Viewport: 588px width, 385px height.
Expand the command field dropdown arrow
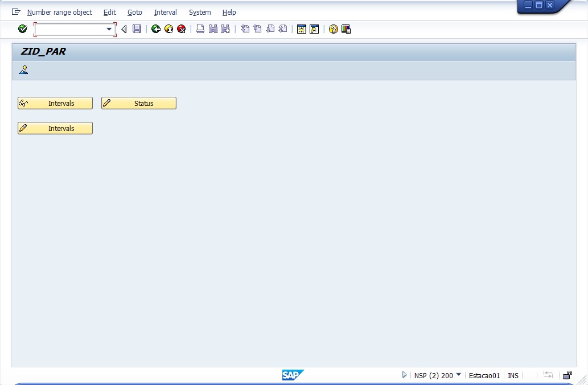click(109, 29)
